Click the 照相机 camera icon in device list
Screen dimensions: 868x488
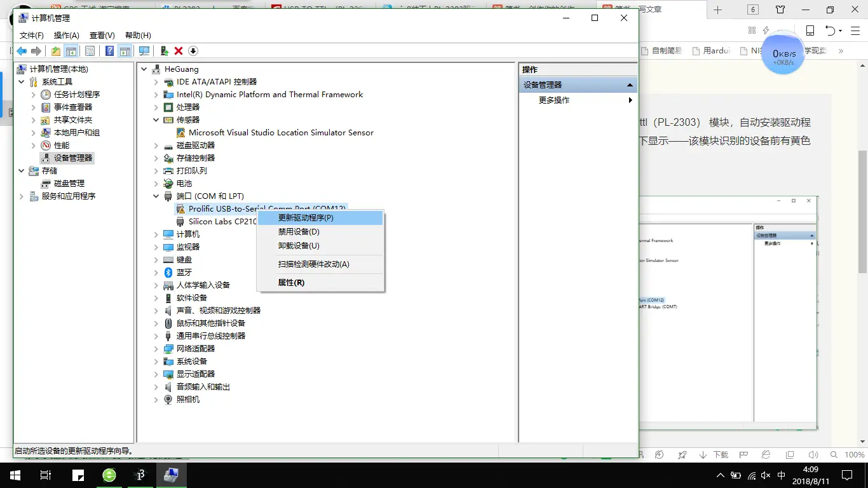(168, 399)
